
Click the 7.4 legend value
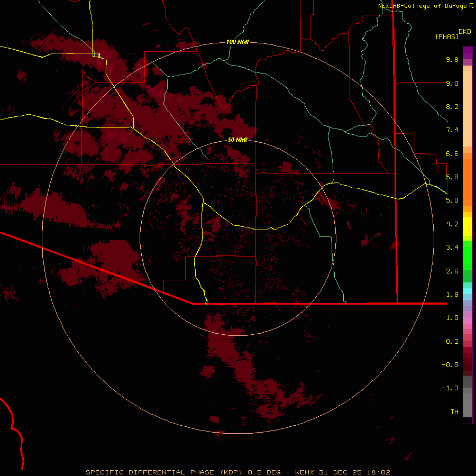click(x=452, y=130)
